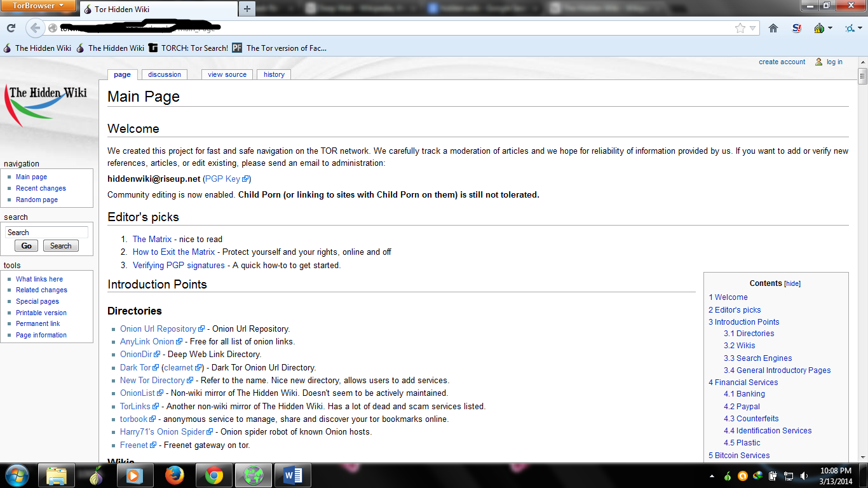
Task: Click the orange antivirus tray icon
Action: [x=743, y=476]
